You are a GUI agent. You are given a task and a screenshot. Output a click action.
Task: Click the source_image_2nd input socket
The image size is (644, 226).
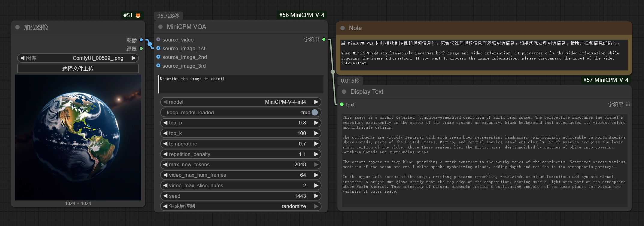tap(158, 57)
